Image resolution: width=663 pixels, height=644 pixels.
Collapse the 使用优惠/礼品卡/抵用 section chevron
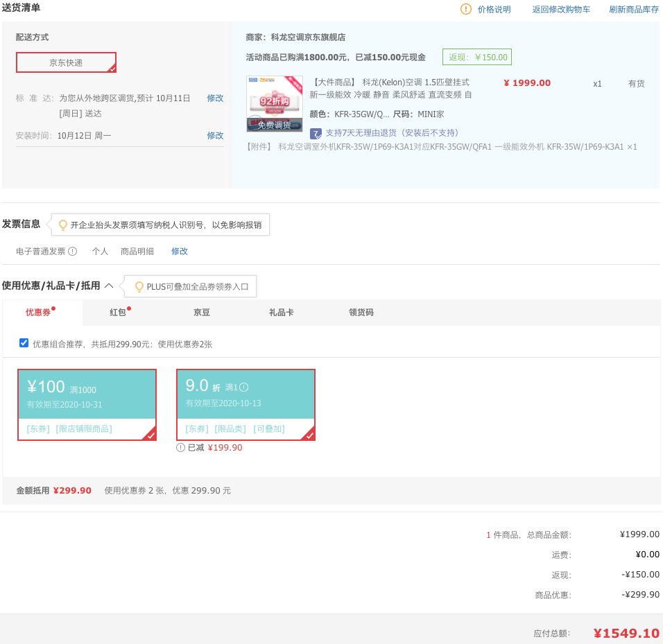coord(109,286)
